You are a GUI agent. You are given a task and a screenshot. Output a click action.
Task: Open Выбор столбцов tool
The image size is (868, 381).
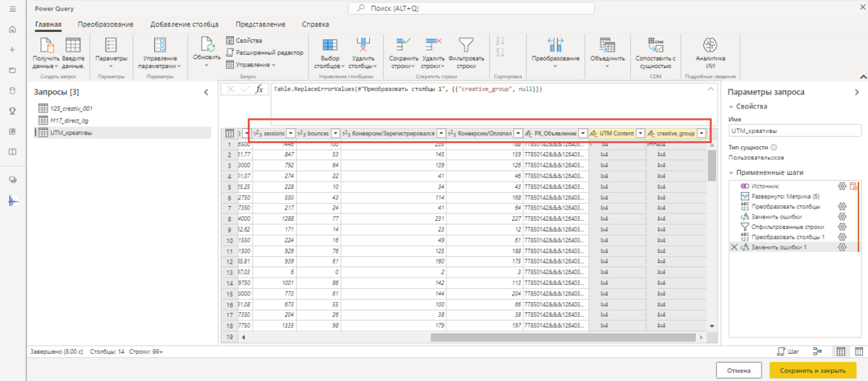pos(330,45)
